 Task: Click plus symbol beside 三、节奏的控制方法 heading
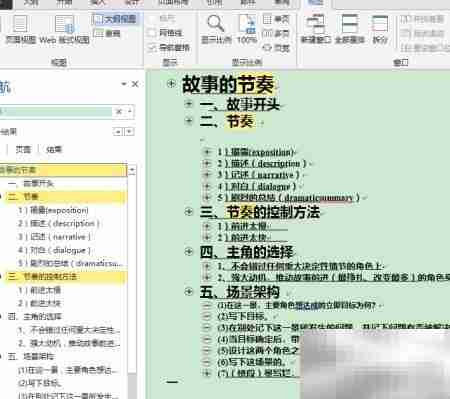189,212
